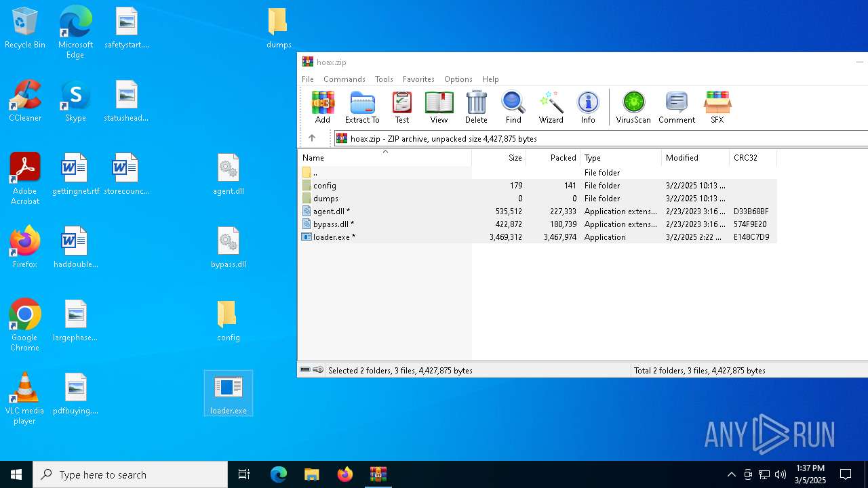
Task: Sort by the Modified column header
Action: tap(695, 157)
